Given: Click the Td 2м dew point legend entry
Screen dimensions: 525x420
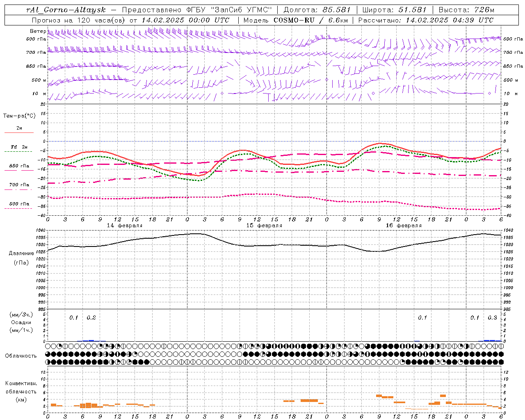Looking at the screenshot, I should click(x=19, y=147).
